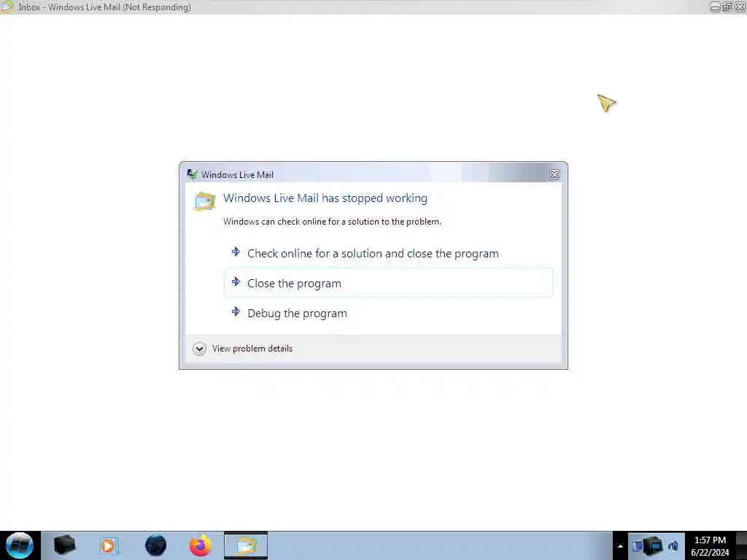747x560 pixels.
Task: Launch Firefox from the taskbar
Action: tap(201, 545)
